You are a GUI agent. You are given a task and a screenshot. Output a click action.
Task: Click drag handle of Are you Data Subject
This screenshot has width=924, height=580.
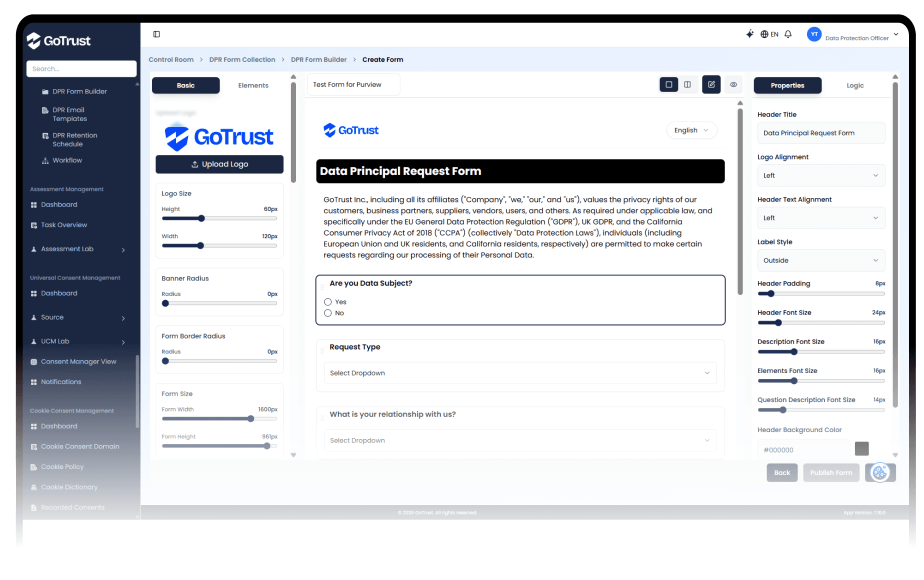click(x=322, y=287)
